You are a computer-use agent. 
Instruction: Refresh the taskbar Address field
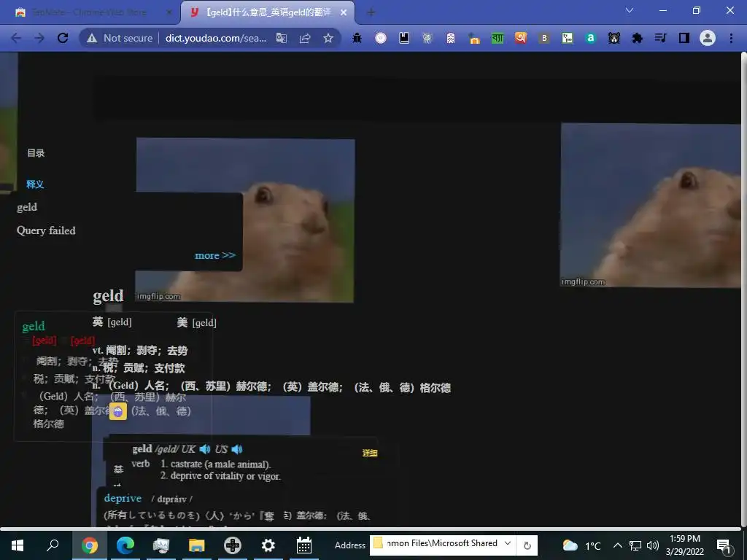click(x=527, y=545)
